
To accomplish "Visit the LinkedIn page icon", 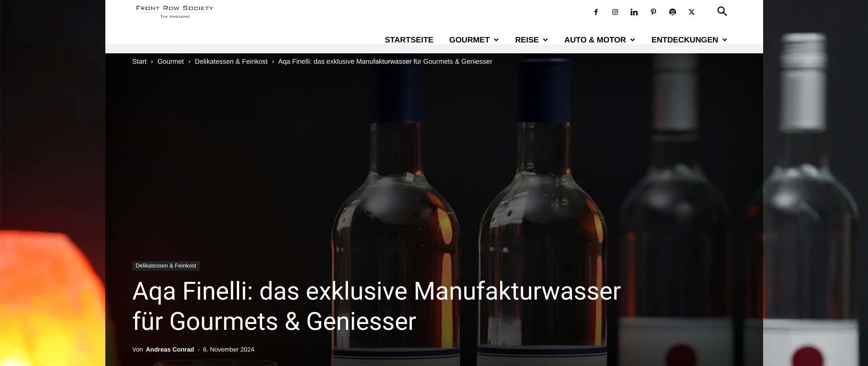I will pos(634,12).
